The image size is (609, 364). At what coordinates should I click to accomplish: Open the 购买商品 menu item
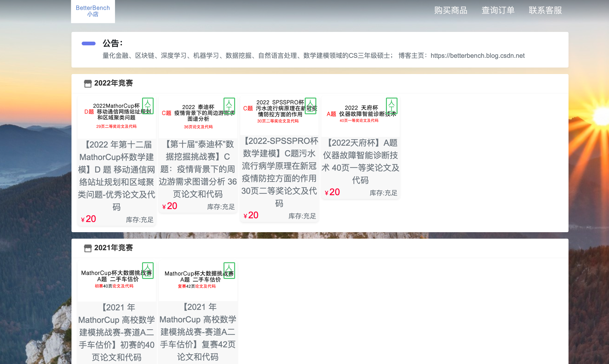(451, 10)
